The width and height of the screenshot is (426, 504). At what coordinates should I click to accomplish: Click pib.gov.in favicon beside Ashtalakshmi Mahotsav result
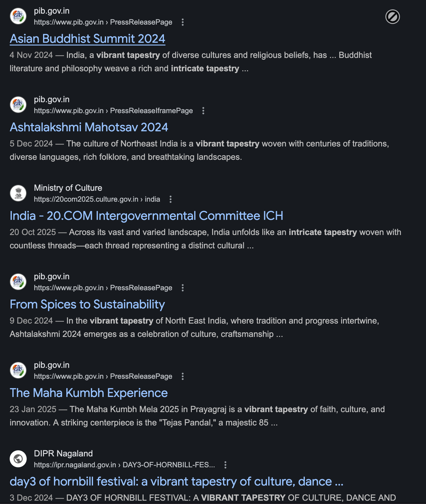point(18,105)
